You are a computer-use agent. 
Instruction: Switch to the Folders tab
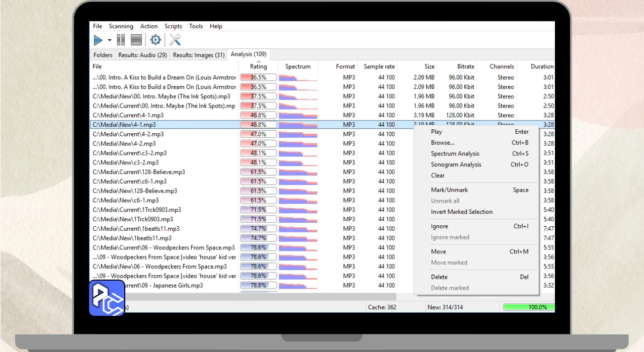pos(103,55)
